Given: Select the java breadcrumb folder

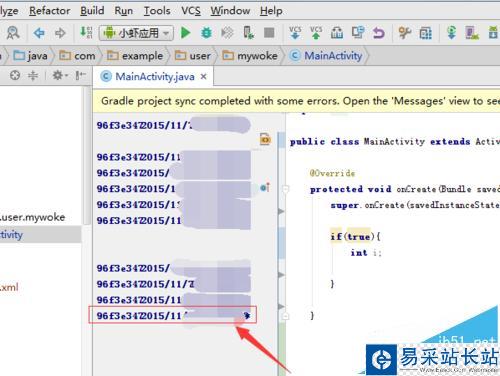Looking at the screenshot, I should click(x=31, y=56).
